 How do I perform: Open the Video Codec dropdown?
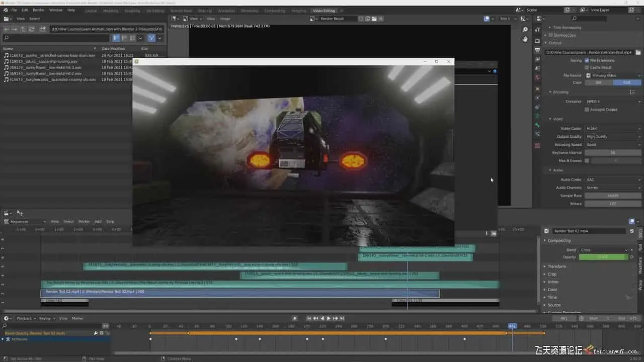click(613, 129)
